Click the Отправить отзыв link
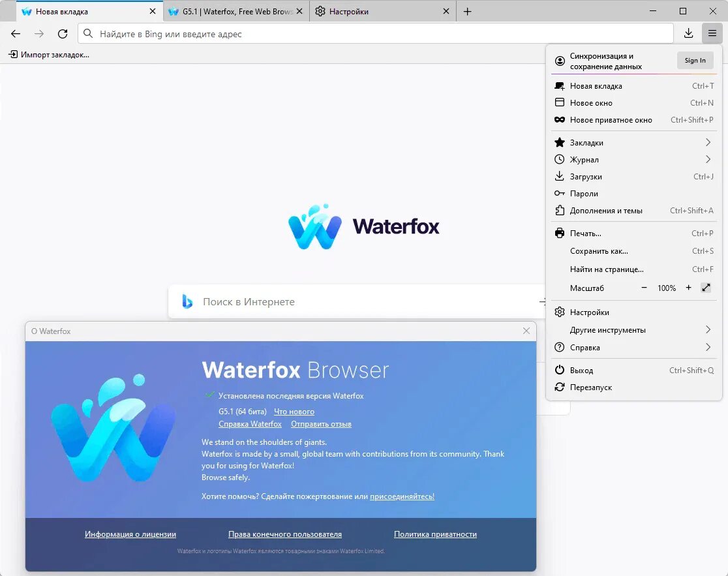728x576 pixels. [321, 424]
